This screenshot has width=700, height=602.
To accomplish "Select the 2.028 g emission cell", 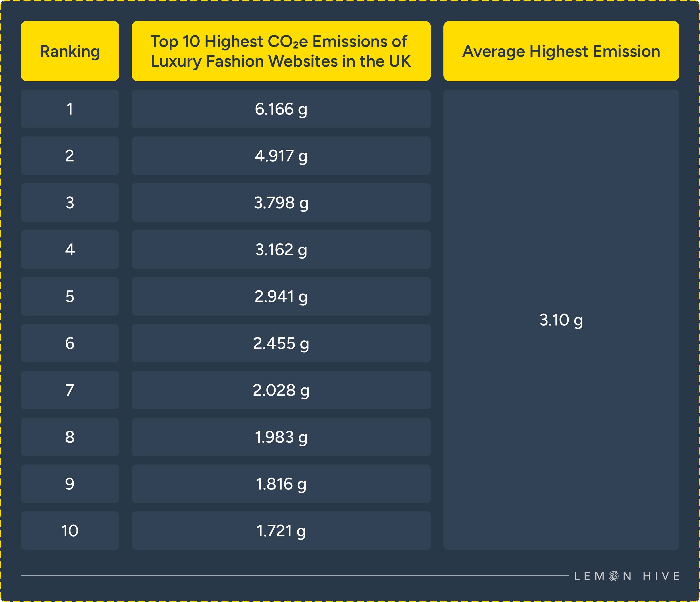I will [281, 390].
